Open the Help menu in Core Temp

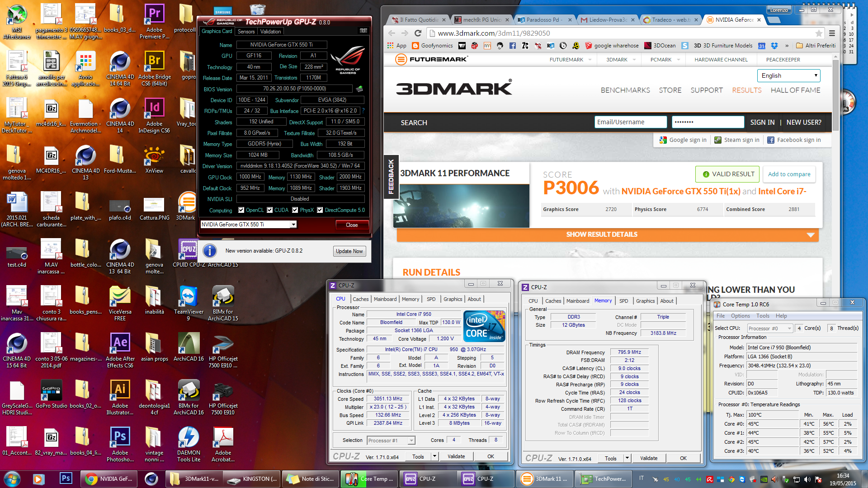click(781, 316)
